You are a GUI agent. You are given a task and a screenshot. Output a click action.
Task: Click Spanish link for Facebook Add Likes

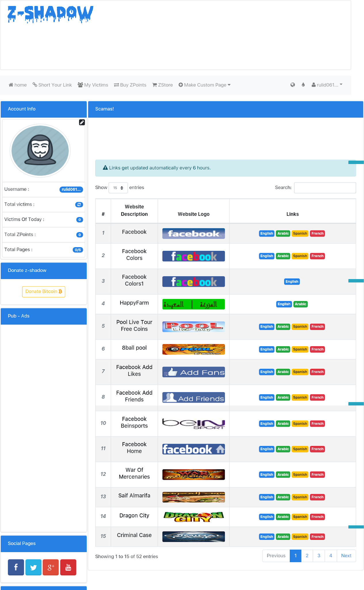coord(300,372)
